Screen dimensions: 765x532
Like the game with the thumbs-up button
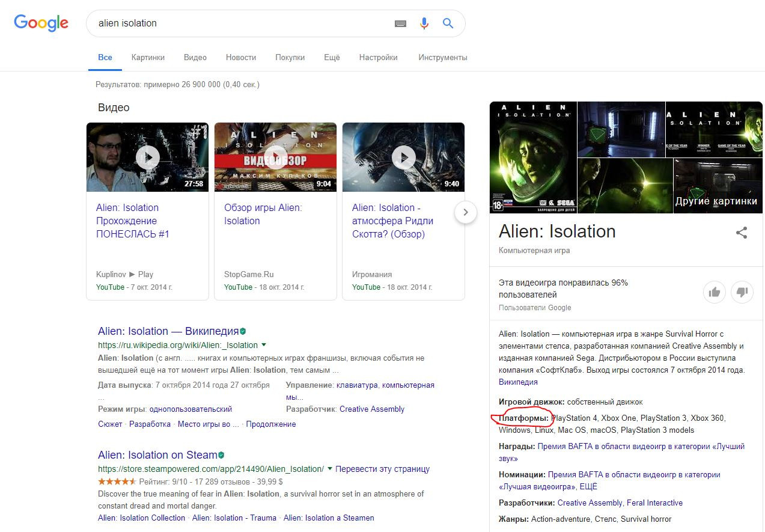[714, 292]
